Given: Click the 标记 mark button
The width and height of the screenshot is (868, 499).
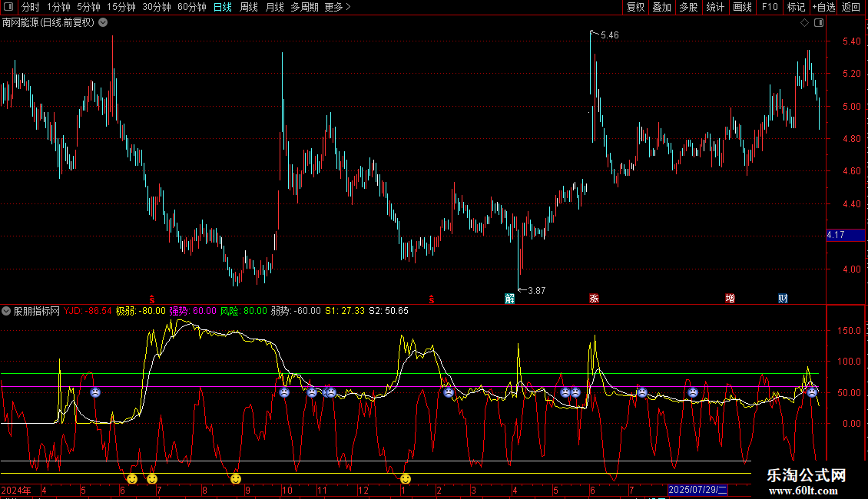Looking at the screenshot, I should point(796,7).
